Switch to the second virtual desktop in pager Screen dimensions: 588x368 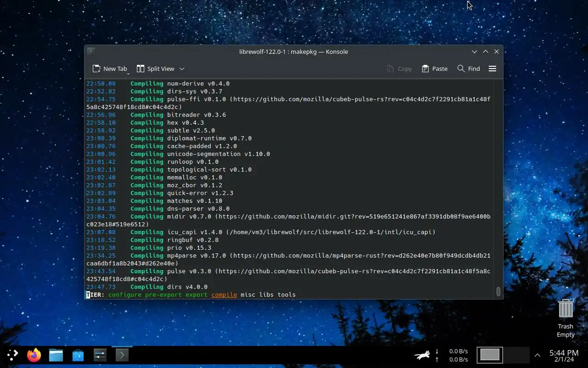516,355
